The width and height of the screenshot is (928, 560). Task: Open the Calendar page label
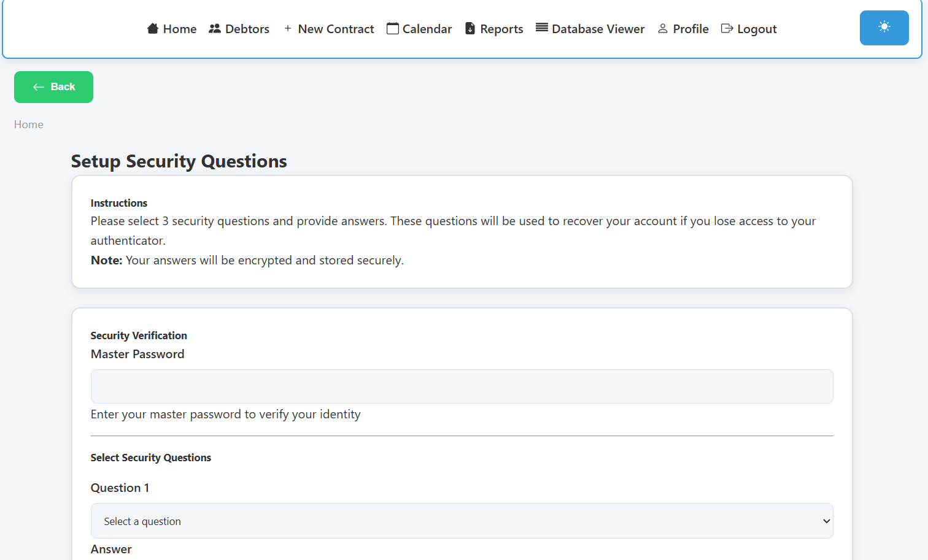[x=427, y=29]
